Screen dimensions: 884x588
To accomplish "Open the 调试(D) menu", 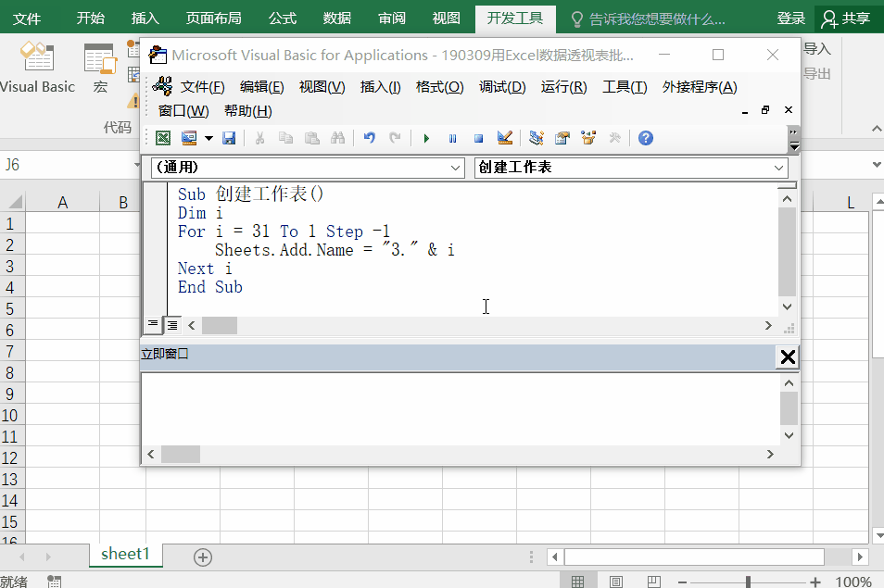I will coord(502,87).
